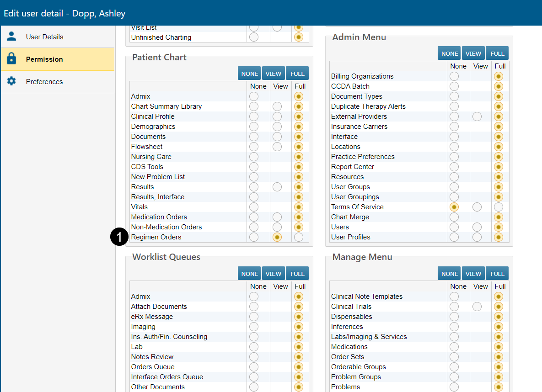Click Manage Menu FULL button
Screen dimensions: 542x392
coord(497,274)
